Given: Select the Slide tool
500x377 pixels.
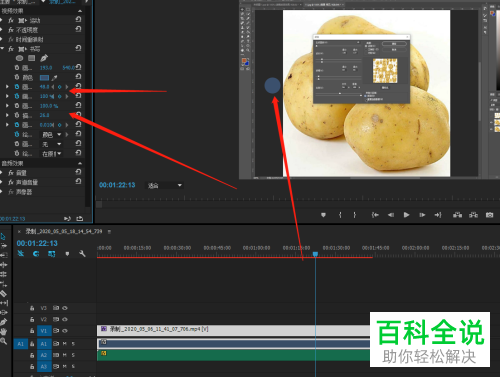Looking at the screenshot, I should 4,312.
